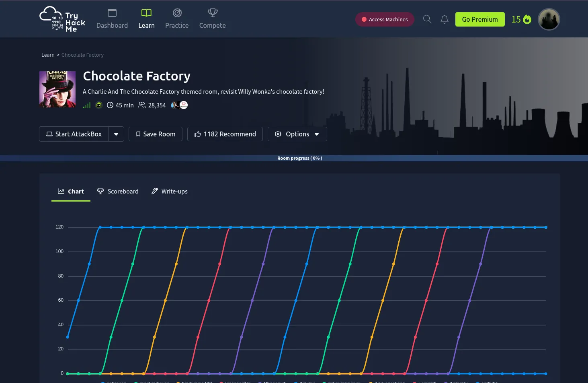Click the room creator avatars
This screenshot has height=383, width=588.
click(179, 105)
